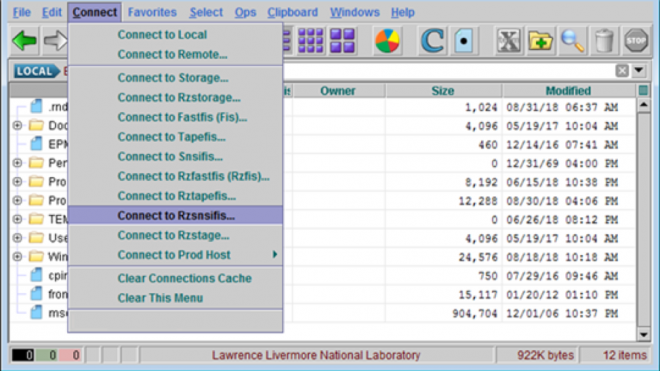The height and width of the screenshot is (371, 660).
Task: Switch to the small-icons grid view
Action: 311,41
